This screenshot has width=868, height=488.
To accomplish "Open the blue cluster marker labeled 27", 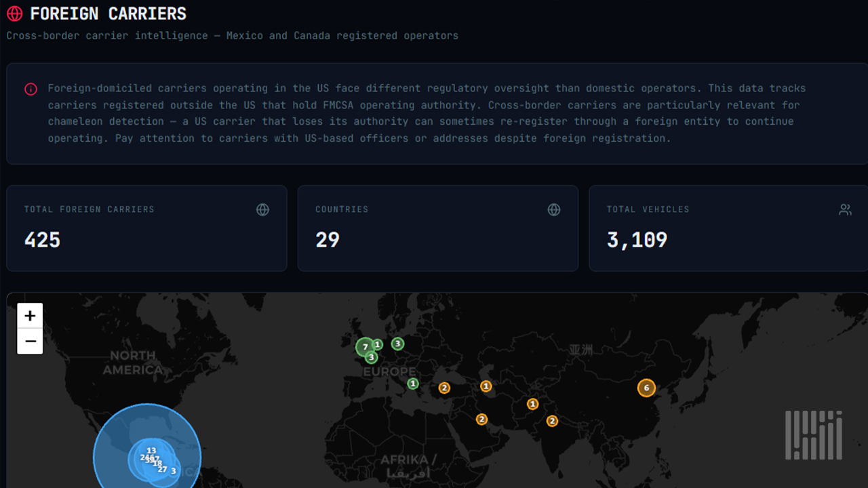I will (x=163, y=469).
